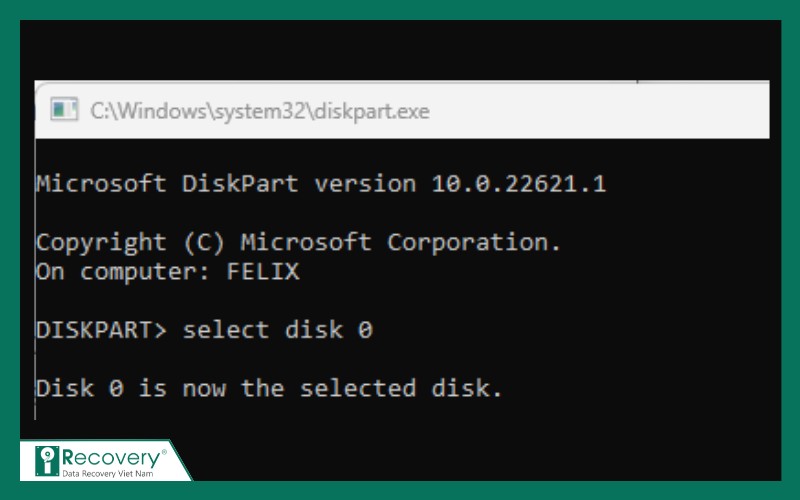Click the typed 'select disk 0' command
Screen dimensions: 800x500
click(x=278, y=330)
